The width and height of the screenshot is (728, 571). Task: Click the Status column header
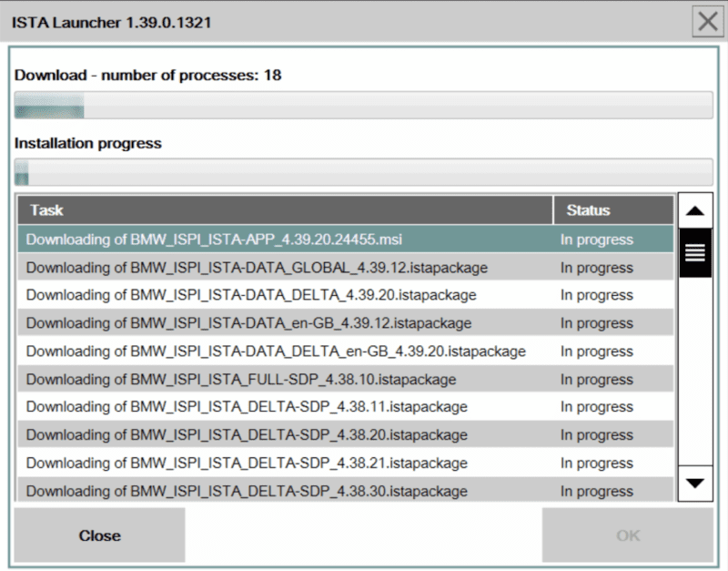point(613,210)
